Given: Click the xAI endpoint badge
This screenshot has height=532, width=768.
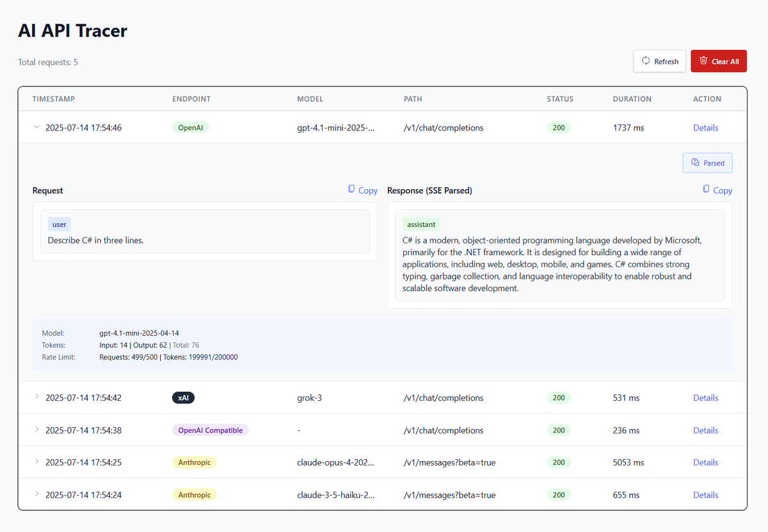Looking at the screenshot, I should [x=183, y=398].
